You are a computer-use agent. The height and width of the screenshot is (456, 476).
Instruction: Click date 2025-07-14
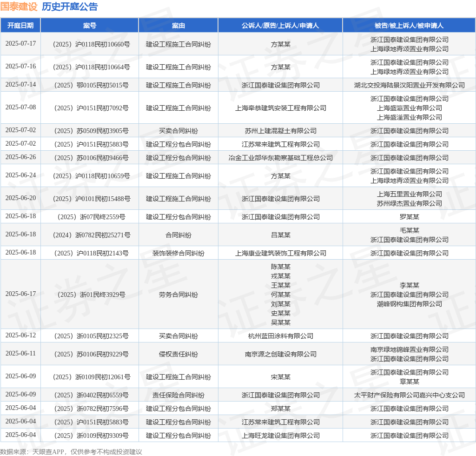pos(20,85)
